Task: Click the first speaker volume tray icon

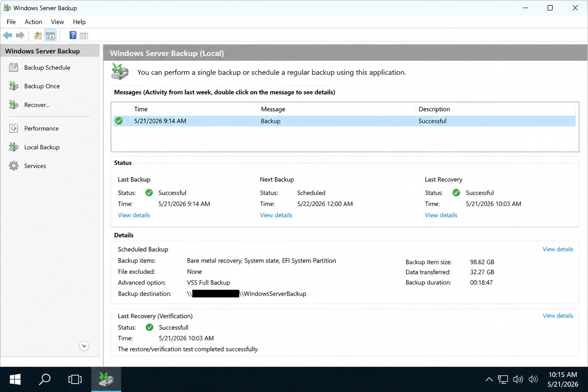Action: click(x=518, y=379)
